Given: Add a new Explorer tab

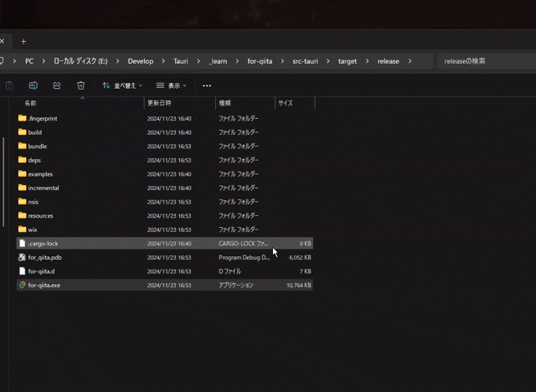Looking at the screenshot, I should click(x=23, y=42).
